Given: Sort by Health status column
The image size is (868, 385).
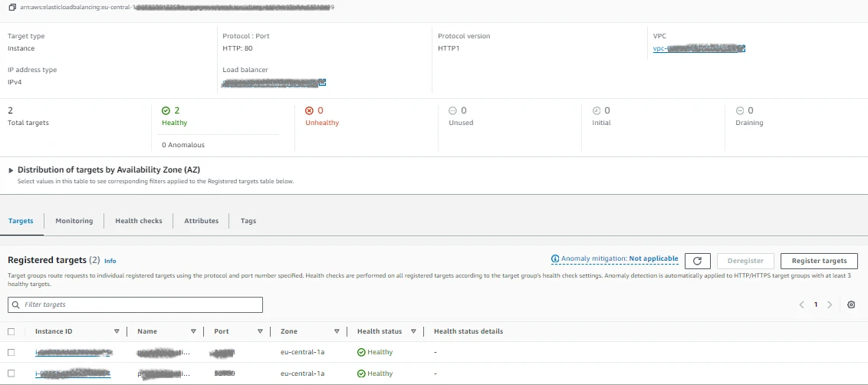Looking at the screenshot, I should [413, 332].
